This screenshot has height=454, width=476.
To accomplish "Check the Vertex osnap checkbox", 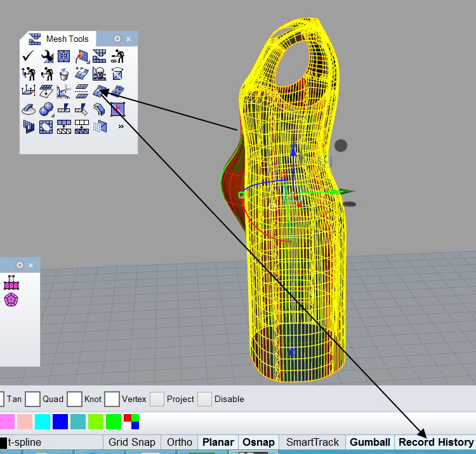I will 112,399.
